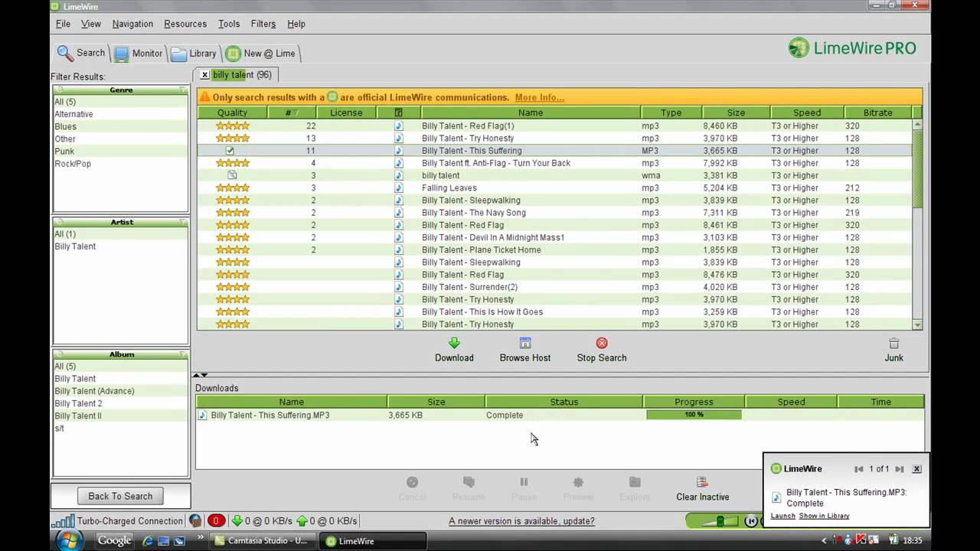The image size is (980, 551).
Task: Close the LimeWire notification popup
Action: coord(916,469)
